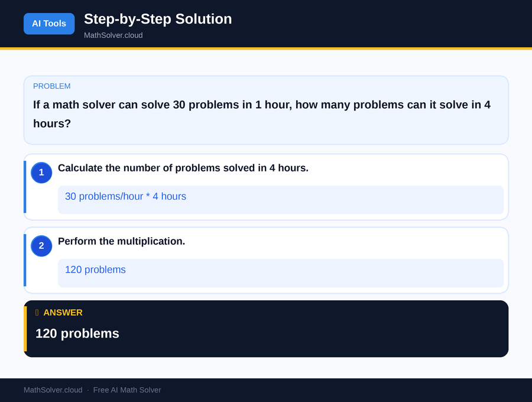Click the final answer text 120 problems
The image size is (532, 402).
click(77, 333)
